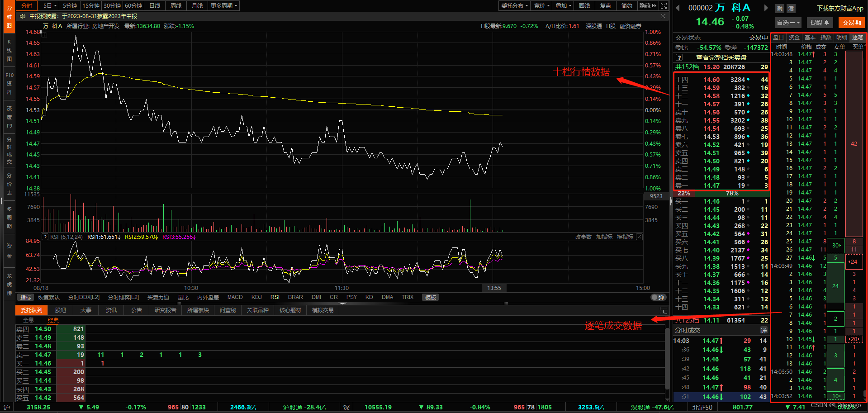Click 改参数 to edit RSI parameters

click(583, 237)
